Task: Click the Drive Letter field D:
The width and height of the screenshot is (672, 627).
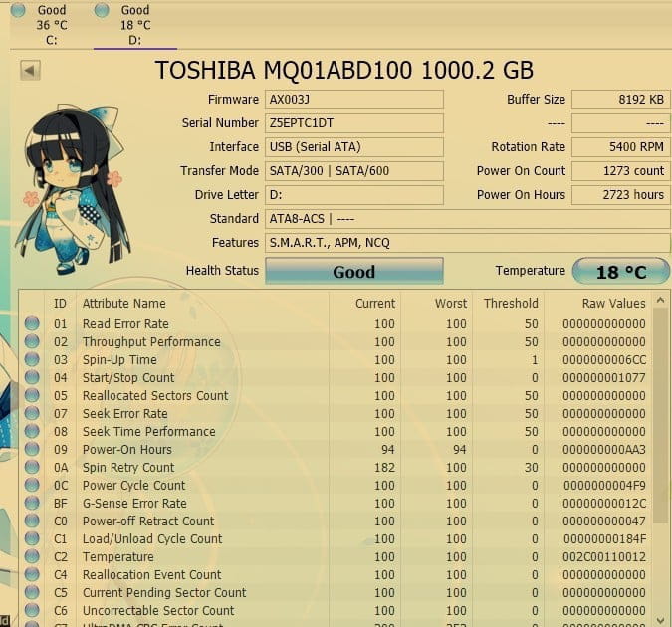Action: tap(354, 195)
